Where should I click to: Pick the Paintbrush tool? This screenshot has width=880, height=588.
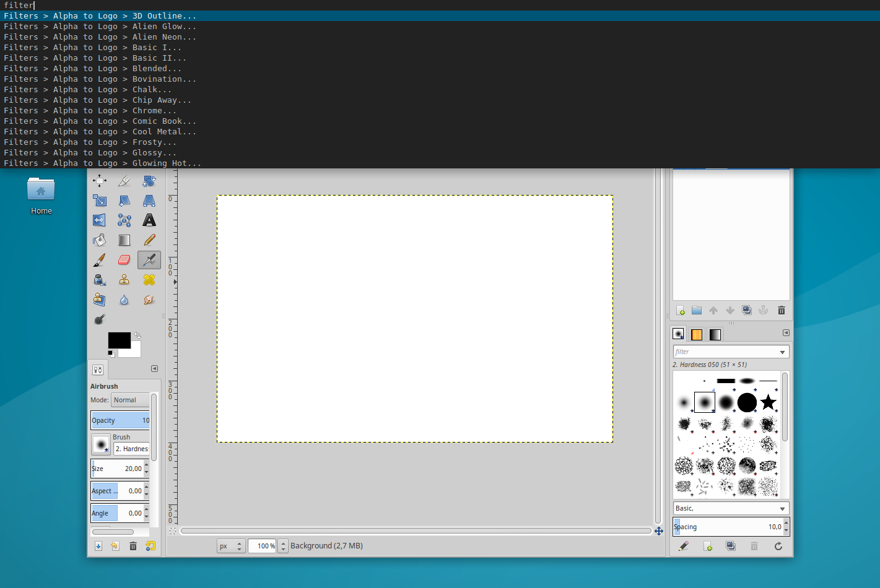pyautogui.click(x=99, y=260)
